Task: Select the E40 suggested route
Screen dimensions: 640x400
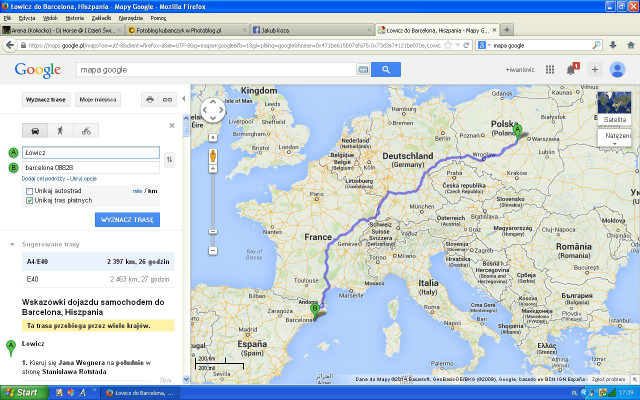Action: [98, 279]
